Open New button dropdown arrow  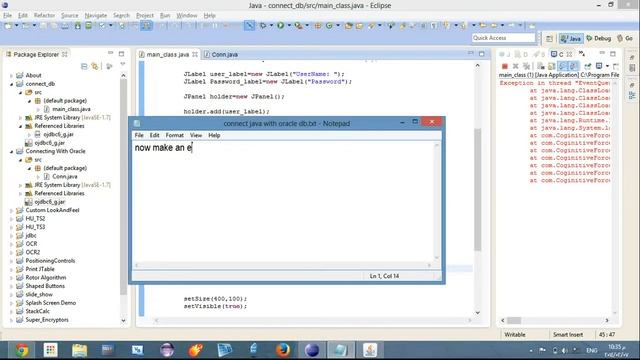tap(17, 26)
